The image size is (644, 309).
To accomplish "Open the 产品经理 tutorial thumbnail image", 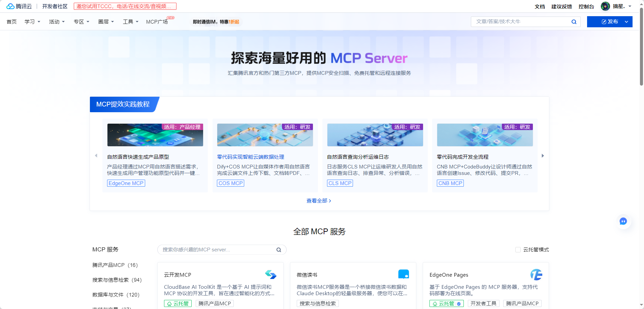I will pyautogui.click(x=155, y=135).
